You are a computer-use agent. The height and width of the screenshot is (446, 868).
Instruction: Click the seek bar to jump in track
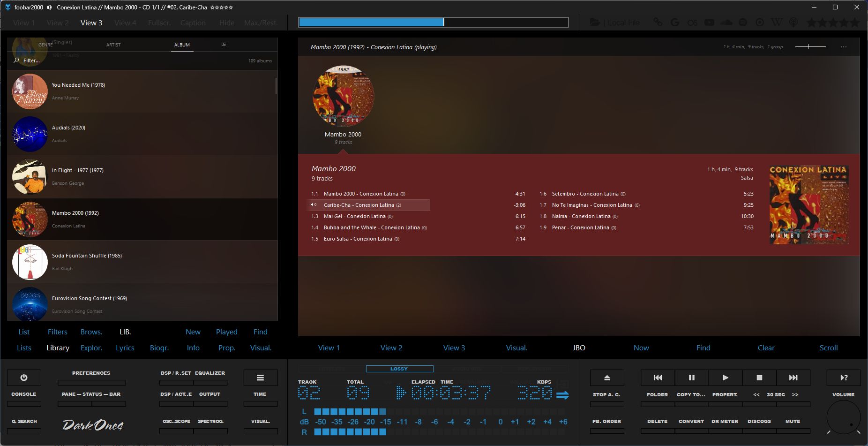(x=434, y=22)
